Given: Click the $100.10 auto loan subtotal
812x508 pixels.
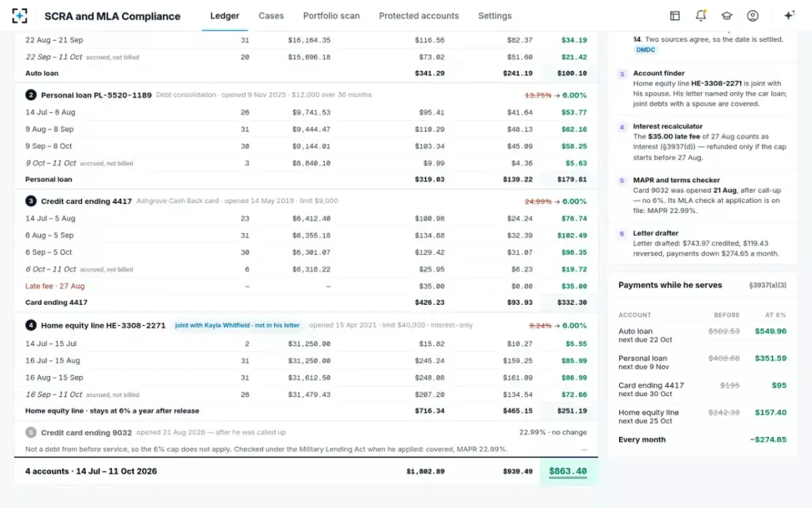Looking at the screenshot, I should coord(572,73).
